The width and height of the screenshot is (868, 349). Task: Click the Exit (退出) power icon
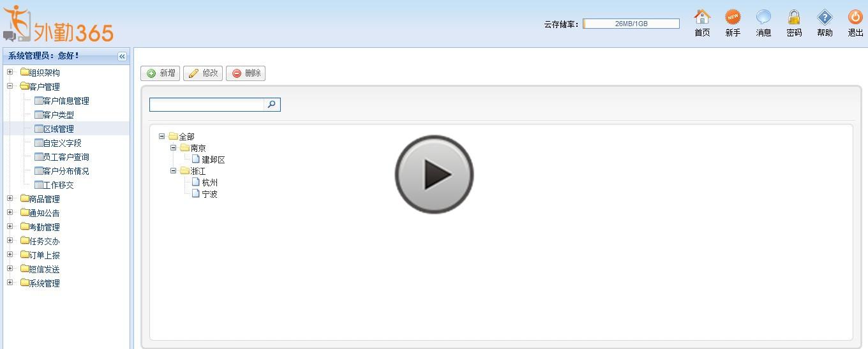855,17
